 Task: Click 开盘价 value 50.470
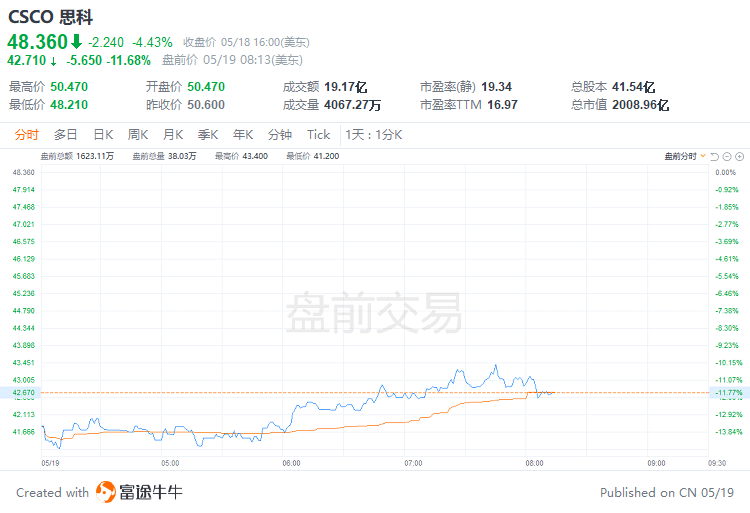click(x=206, y=87)
